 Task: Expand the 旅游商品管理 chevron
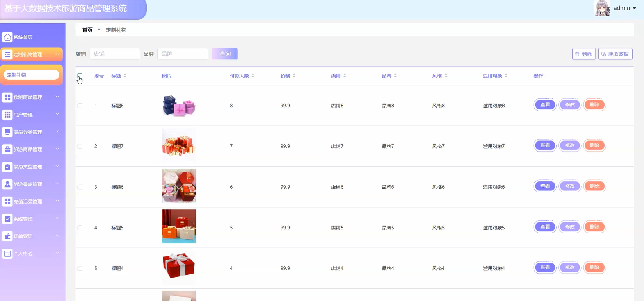pyautogui.click(x=57, y=149)
